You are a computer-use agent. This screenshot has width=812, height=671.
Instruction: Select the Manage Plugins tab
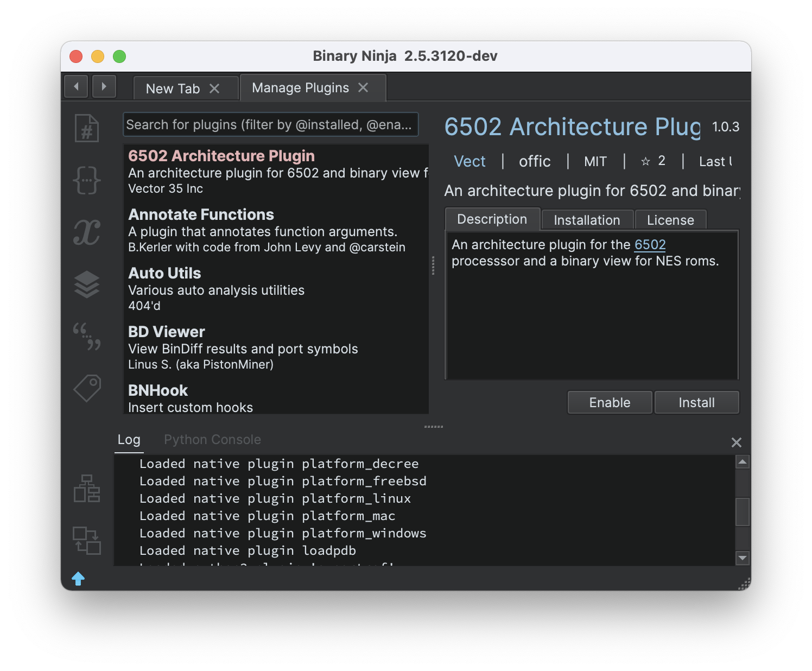pos(313,87)
